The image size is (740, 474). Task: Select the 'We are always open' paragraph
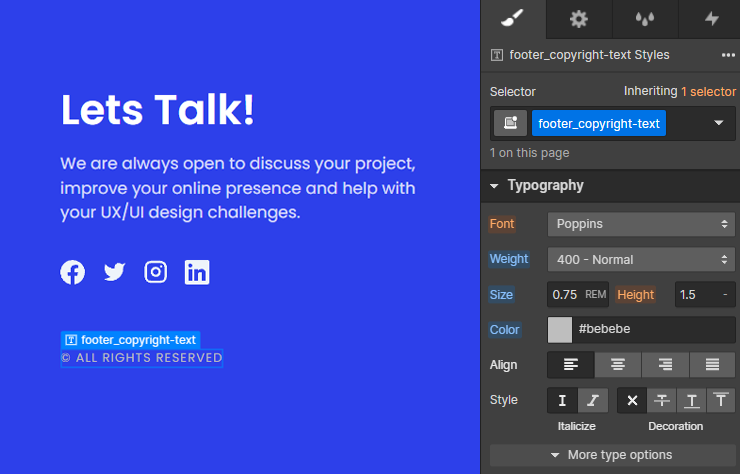[238, 188]
